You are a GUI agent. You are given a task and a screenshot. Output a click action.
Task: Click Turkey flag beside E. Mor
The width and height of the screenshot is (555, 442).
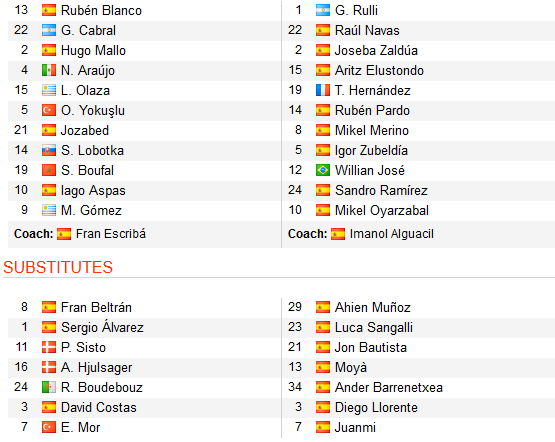click(49, 427)
